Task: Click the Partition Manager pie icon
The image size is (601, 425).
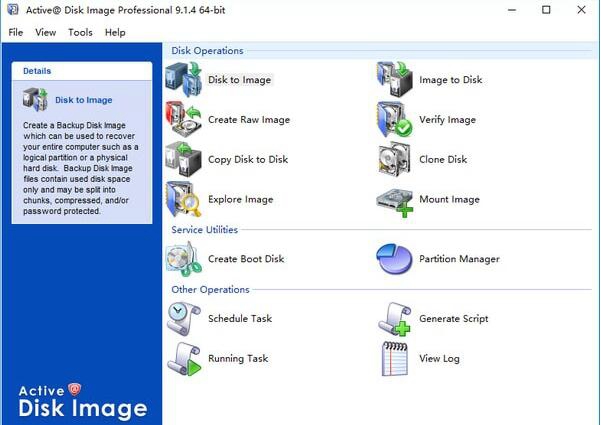Action: point(394,259)
